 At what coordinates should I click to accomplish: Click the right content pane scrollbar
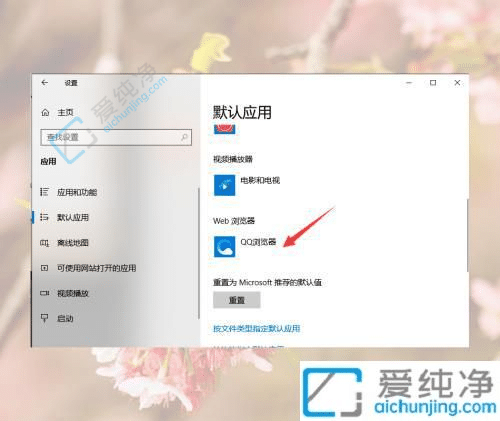[468, 235]
